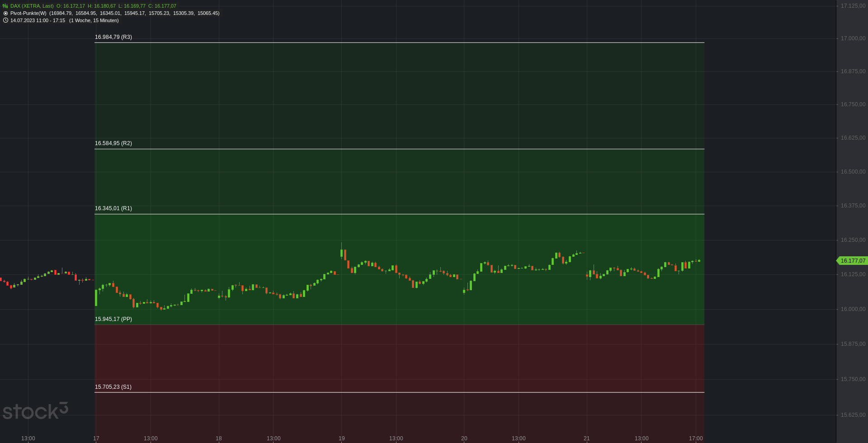Click the 16.125,00 price axis label

pyautogui.click(x=853, y=274)
